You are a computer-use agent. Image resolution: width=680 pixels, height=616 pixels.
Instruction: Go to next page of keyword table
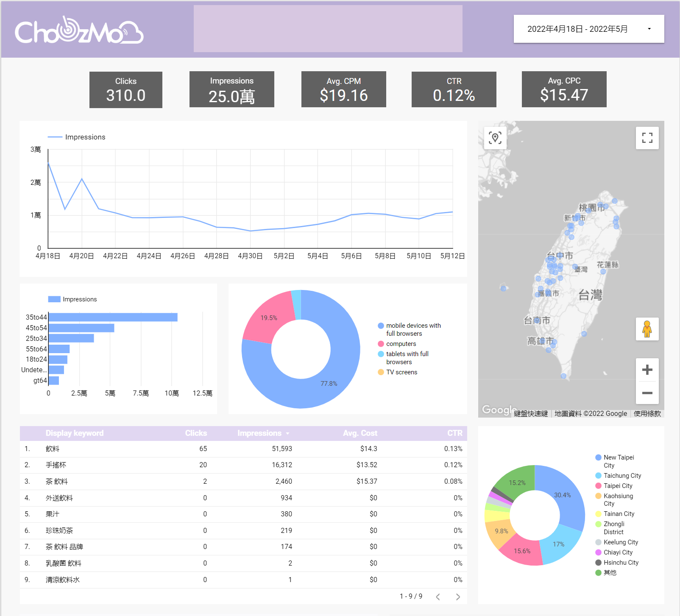[x=458, y=597]
